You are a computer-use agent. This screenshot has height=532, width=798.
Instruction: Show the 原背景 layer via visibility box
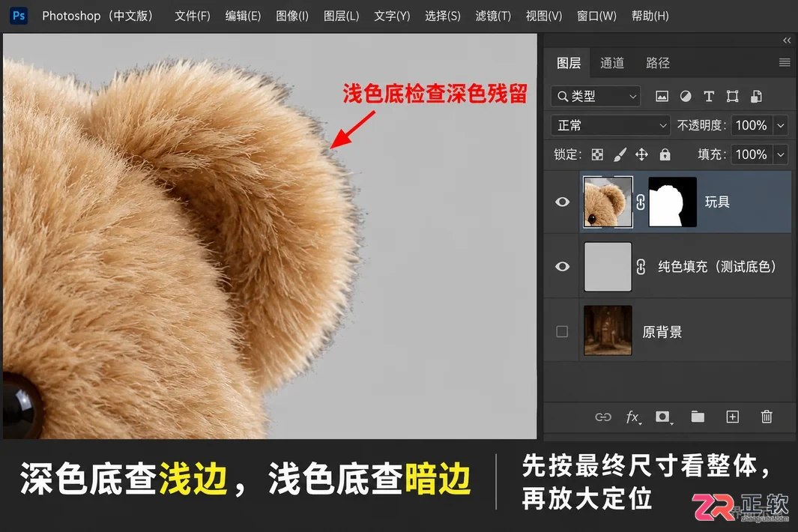(562, 332)
